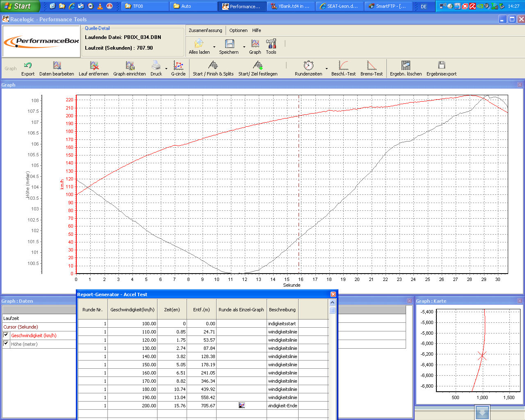Open Graph einrichten settings
The height and width of the screenshot is (420, 525).
[130, 68]
